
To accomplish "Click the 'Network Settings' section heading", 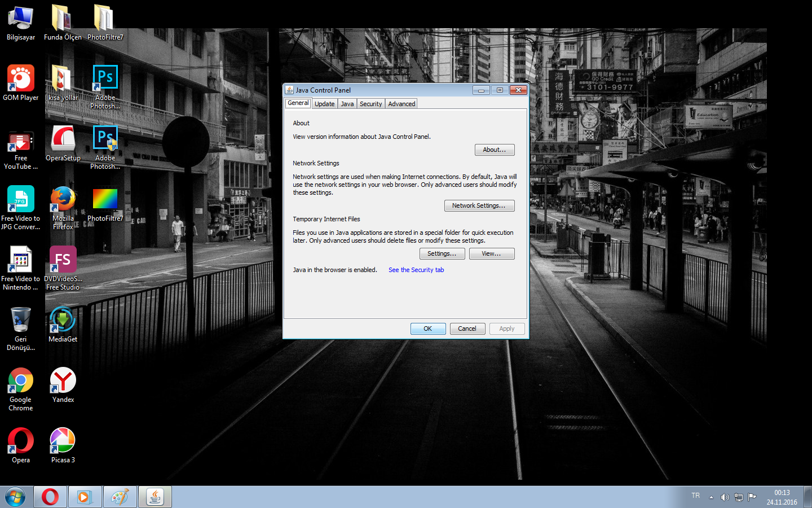I will click(316, 163).
